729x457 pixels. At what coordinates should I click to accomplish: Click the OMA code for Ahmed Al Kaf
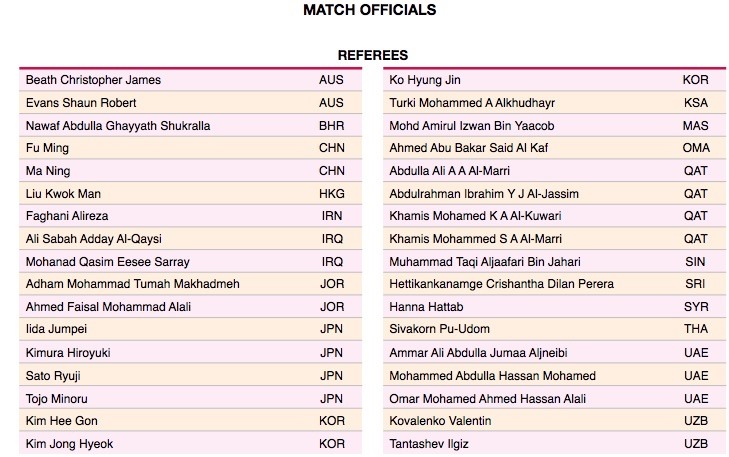[696, 148]
